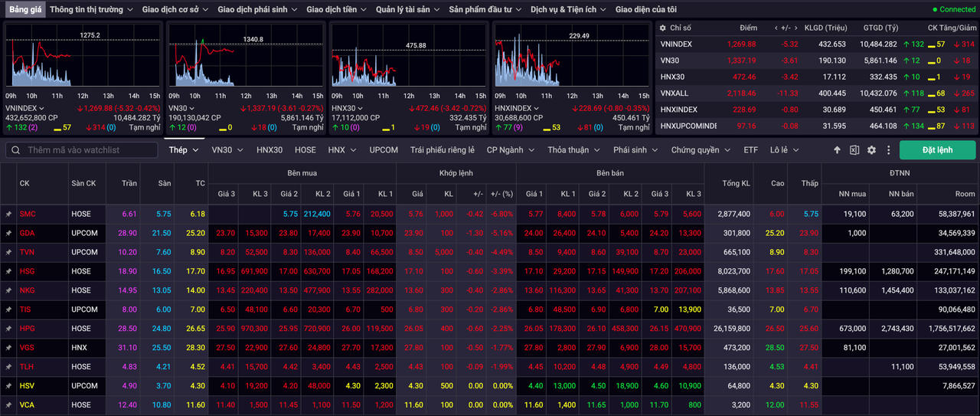The width and height of the screenshot is (980, 416).
Task: Open the three-dot more options menu
Action: (888, 150)
